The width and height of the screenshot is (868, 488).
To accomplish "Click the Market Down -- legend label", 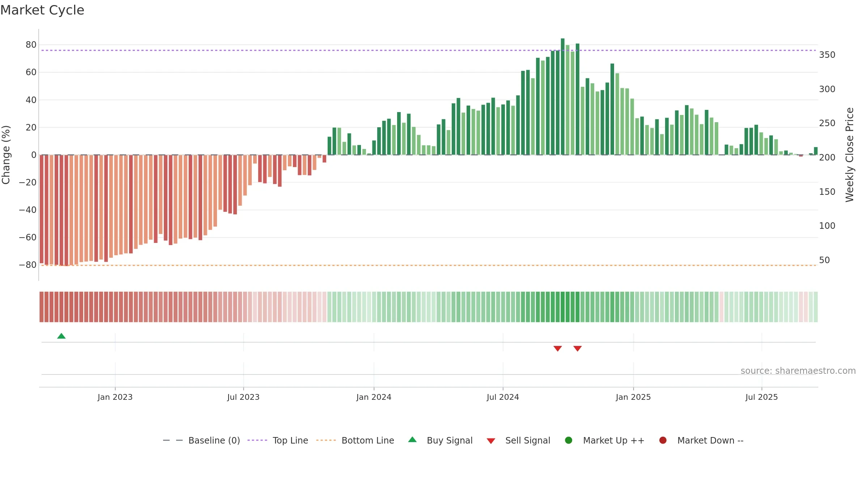I will point(710,440).
